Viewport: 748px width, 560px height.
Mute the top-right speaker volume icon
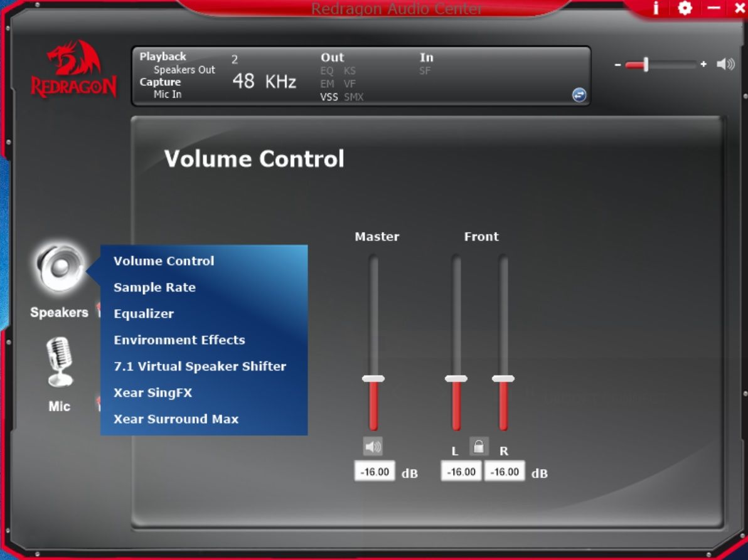coord(725,64)
